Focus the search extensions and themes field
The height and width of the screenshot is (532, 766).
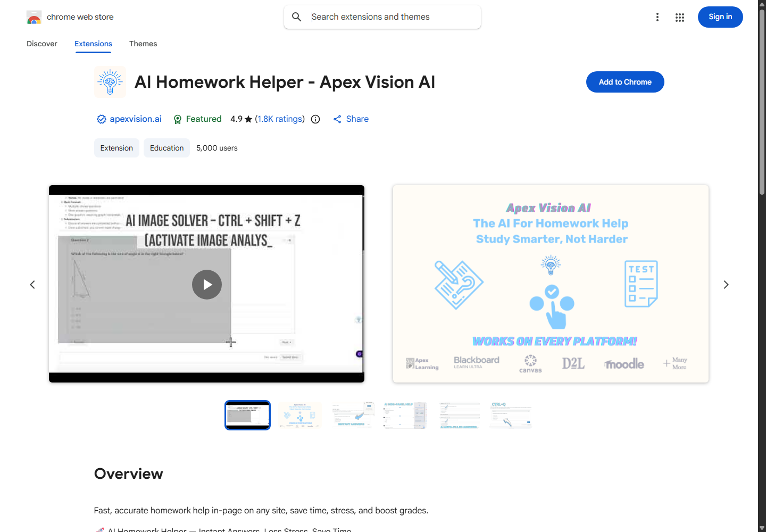click(x=382, y=17)
